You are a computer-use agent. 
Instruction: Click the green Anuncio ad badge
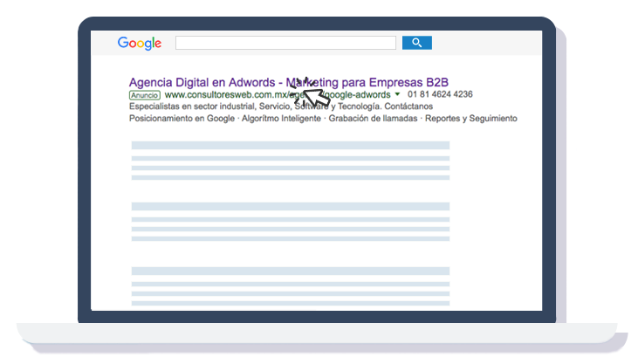tap(145, 95)
